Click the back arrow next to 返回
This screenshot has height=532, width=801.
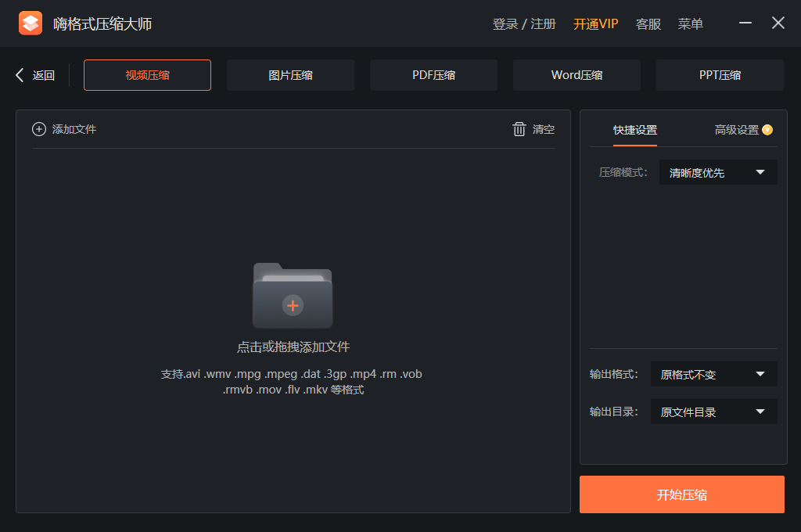[x=19, y=74]
